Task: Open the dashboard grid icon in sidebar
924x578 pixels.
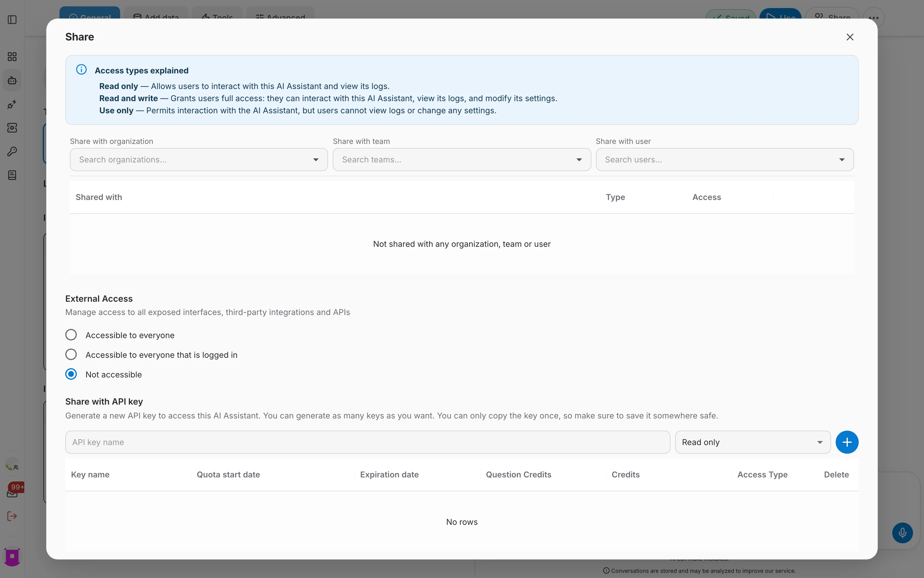Action: coord(12,57)
